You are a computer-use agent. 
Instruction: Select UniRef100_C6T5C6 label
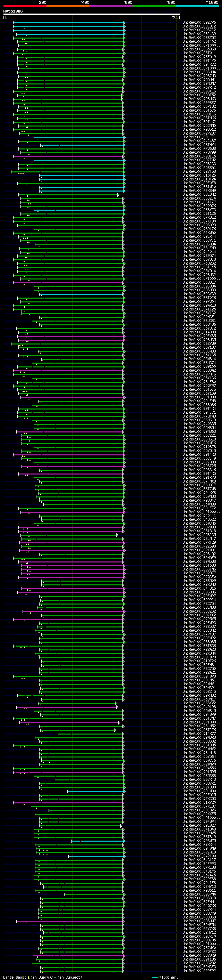tap(199, 110)
